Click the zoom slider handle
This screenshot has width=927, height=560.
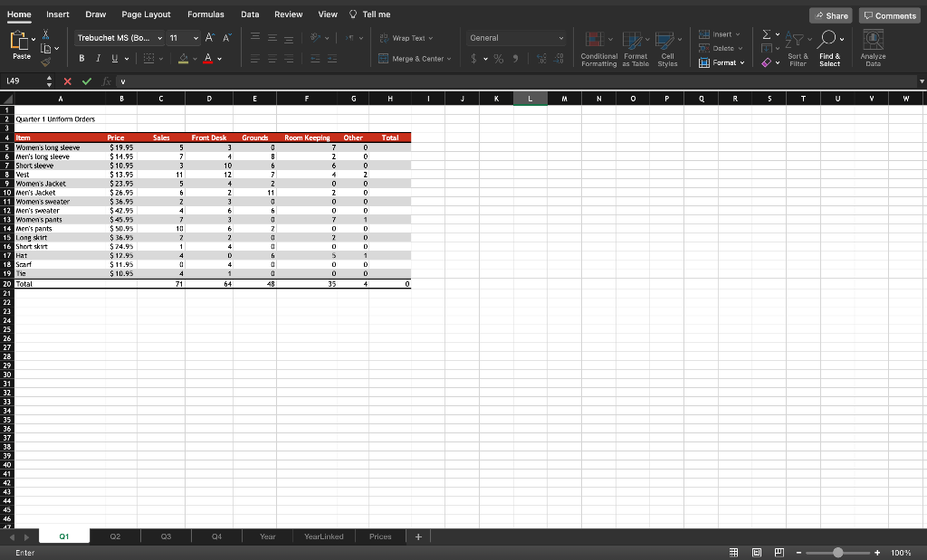pyautogui.click(x=837, y=553)
